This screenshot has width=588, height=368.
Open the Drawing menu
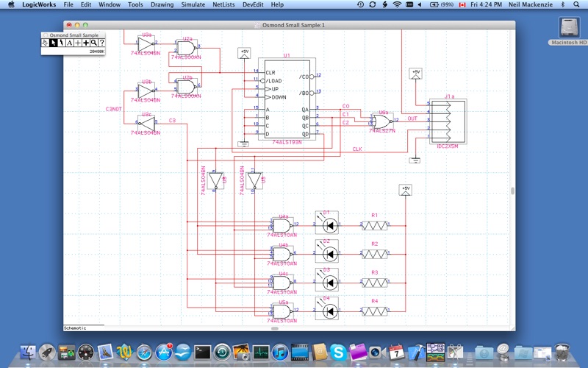coord(162,4)
